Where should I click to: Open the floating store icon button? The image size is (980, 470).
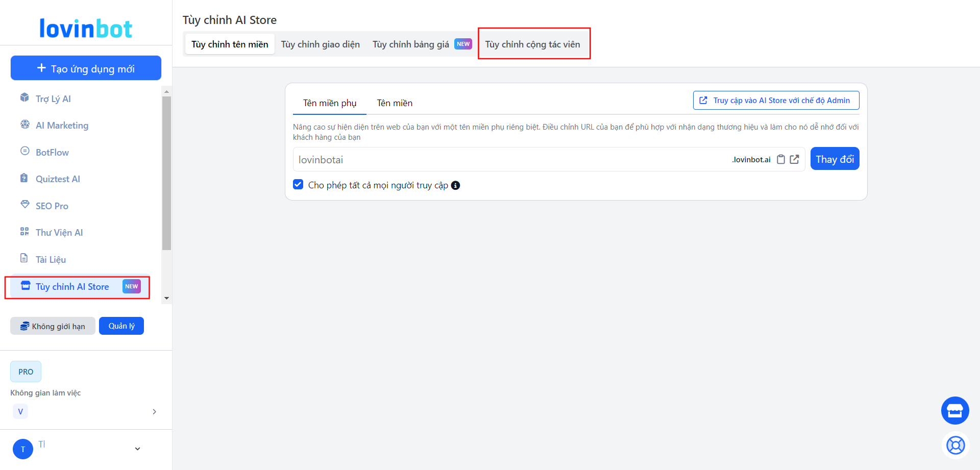pos(954,410)
